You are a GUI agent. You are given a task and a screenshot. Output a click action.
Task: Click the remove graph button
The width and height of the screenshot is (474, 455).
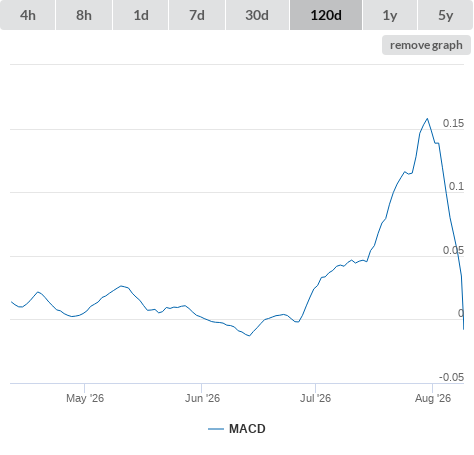(426, 45)
